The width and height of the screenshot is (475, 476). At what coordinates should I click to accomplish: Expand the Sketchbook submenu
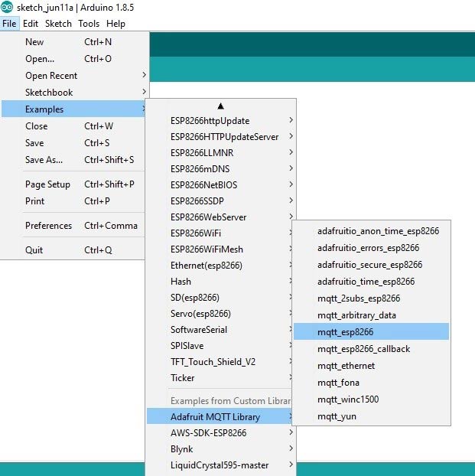73,93
